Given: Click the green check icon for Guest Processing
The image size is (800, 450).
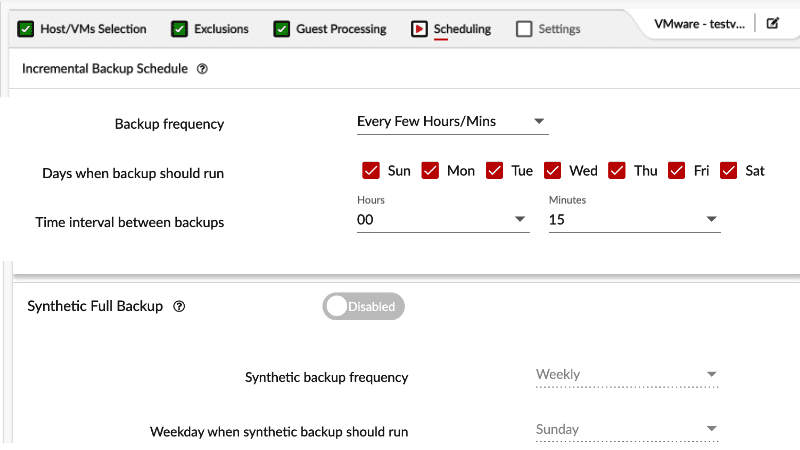Looking at the screenshot, I should [x=281, y=29].
